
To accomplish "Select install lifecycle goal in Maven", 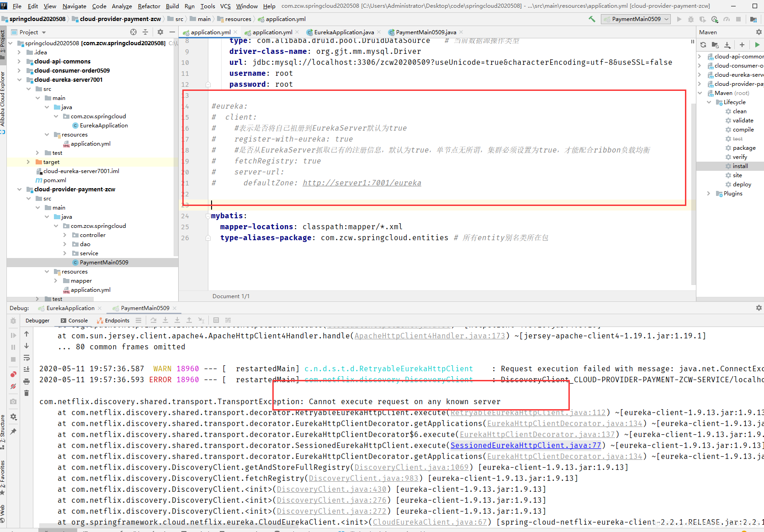I will point(740,166).
